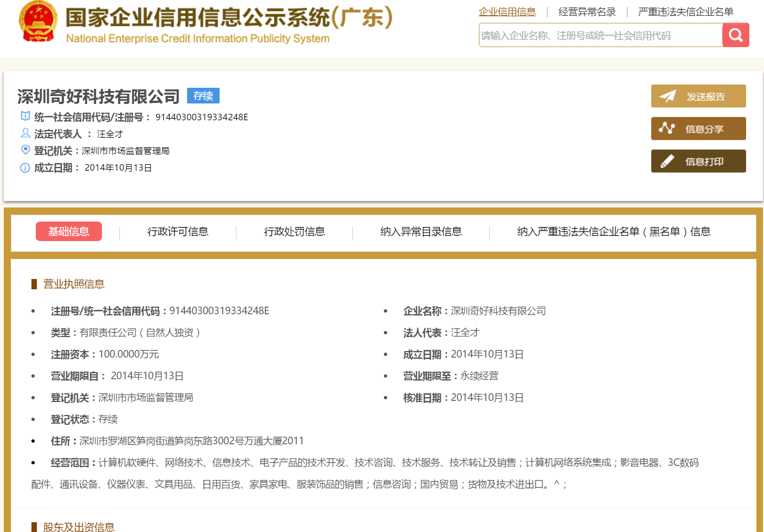Screen dimensions: 764x532
Task: Click the company title 深圳奇好科技有限公司
Action: (x=99, y=96)
